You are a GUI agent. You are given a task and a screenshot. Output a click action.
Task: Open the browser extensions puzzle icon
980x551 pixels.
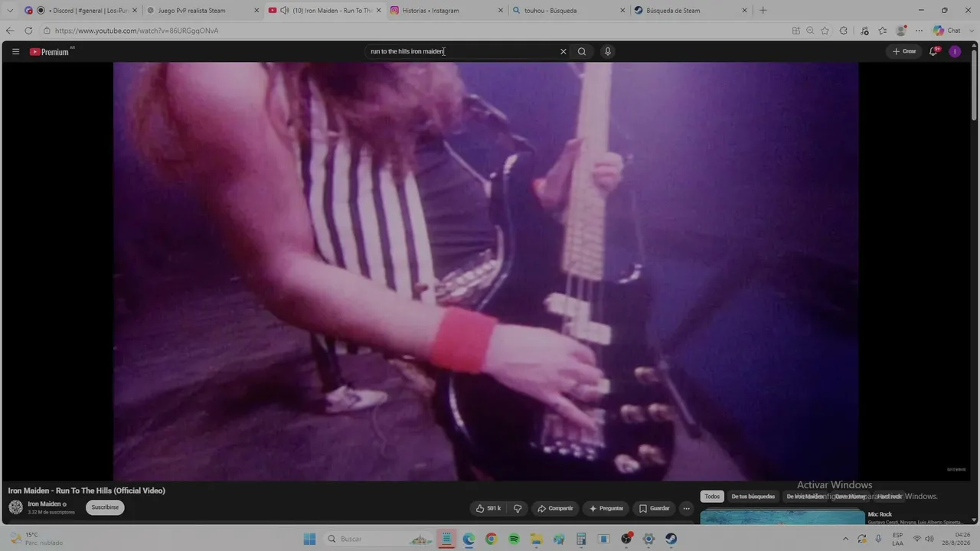click(844, 31)
